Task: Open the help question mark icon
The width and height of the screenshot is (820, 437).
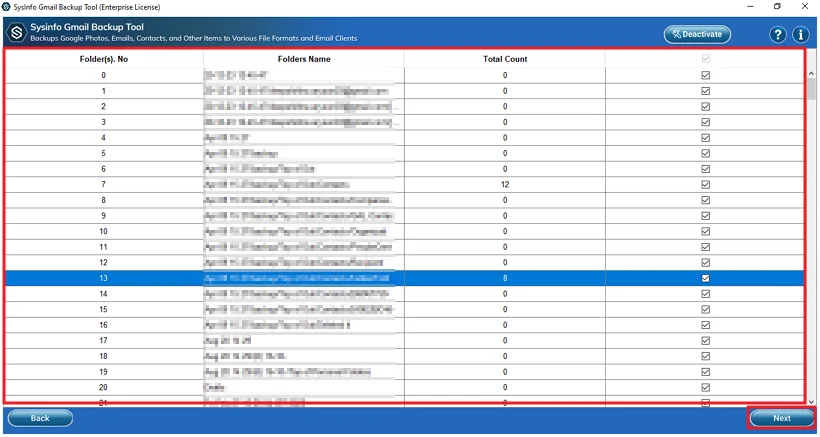Action: [778, 34]
